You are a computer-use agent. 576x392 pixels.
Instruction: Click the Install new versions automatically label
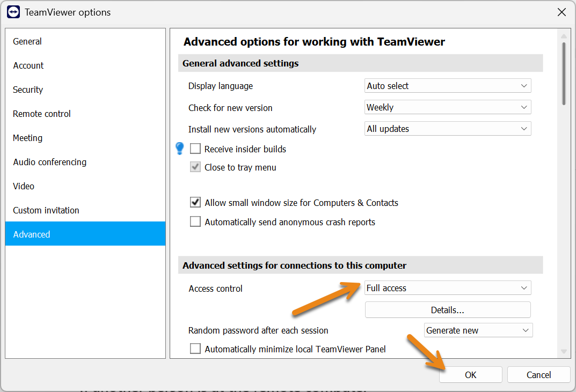click(252, 130)
